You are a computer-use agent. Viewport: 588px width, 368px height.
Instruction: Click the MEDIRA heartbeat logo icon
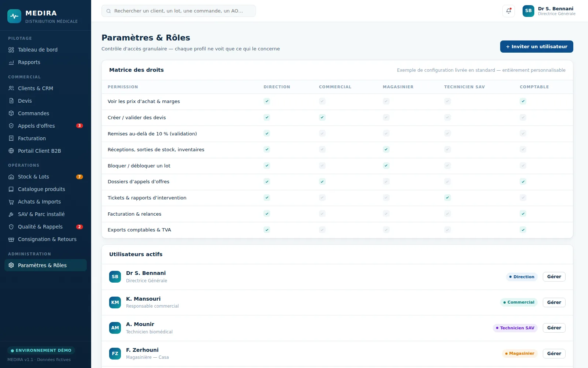click(x=14, y=16)
